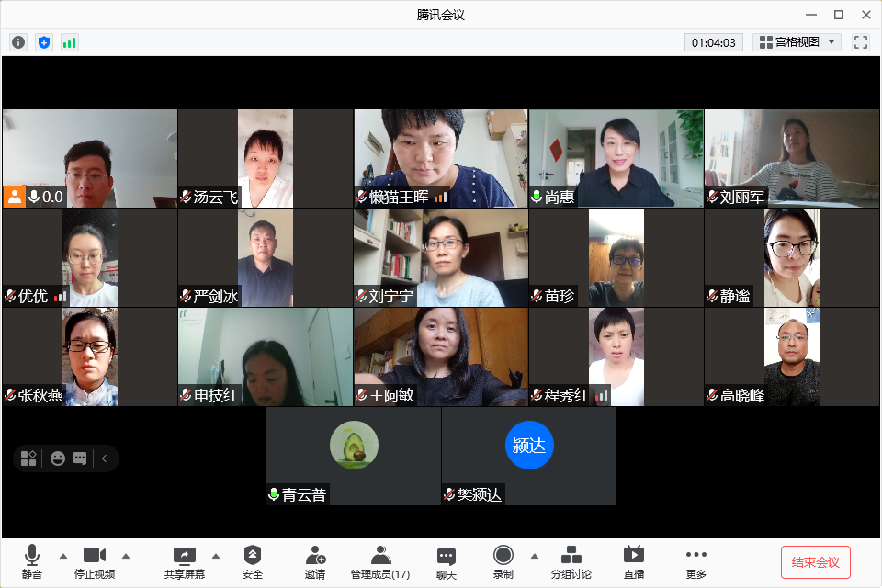Maximize the 腾讯会议 window
Image resolution: width=882 pixels, height=588 pixels.
839,15
